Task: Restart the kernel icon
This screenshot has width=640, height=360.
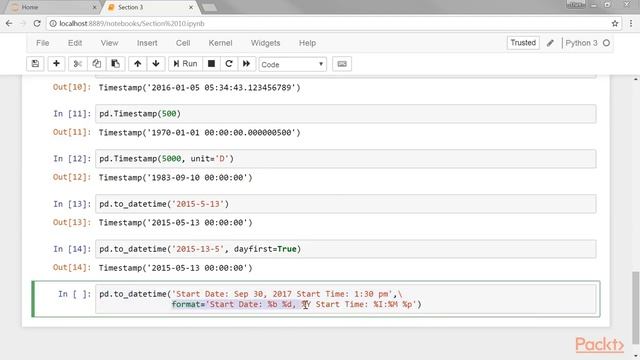Action: click(x=229, y=64)
